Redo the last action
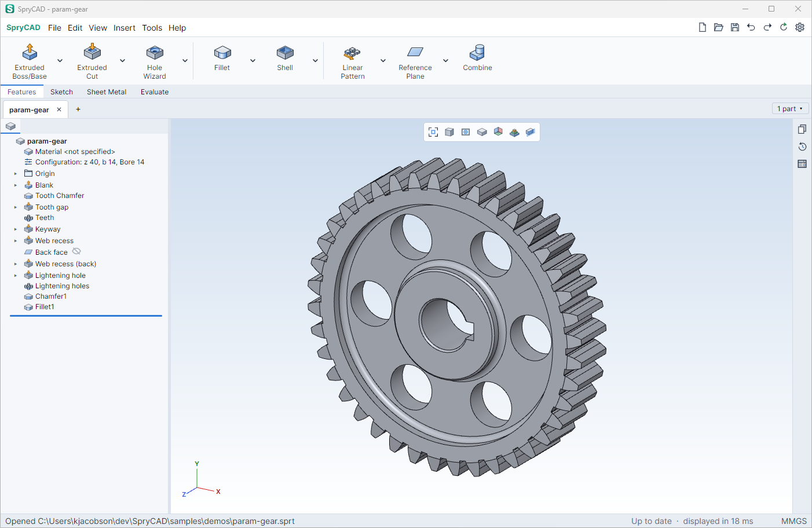 click(x=767, y=27)
